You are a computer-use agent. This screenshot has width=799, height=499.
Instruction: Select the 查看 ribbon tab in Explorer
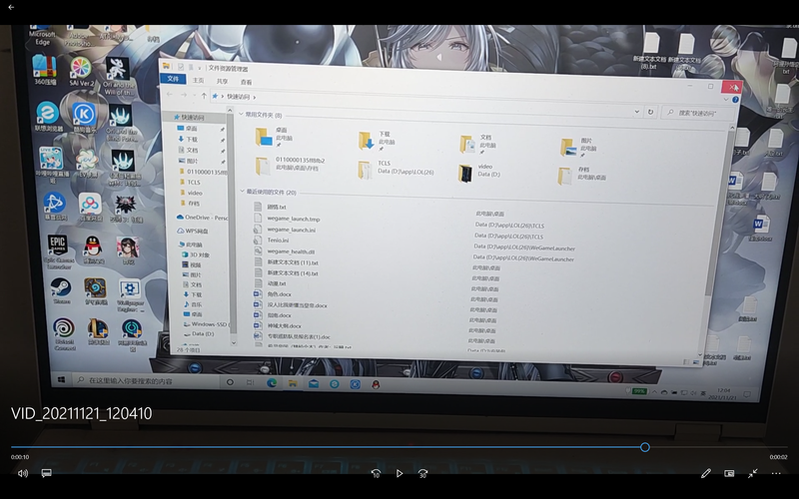pos(246,81)
